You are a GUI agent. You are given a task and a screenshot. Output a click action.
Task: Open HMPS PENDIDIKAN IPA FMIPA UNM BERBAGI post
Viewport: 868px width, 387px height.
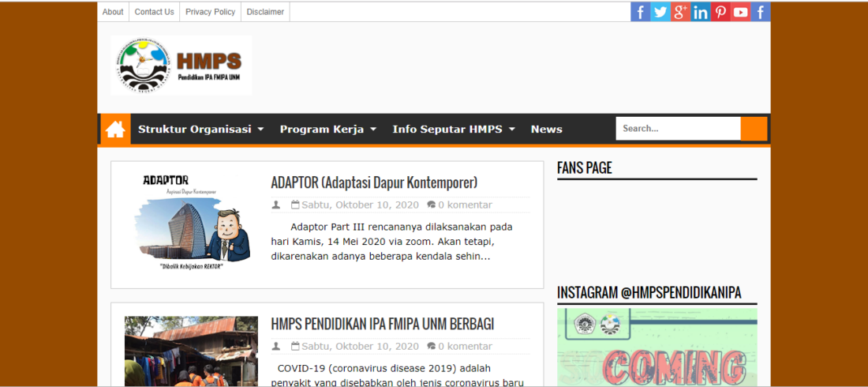(x=382, y=325)
